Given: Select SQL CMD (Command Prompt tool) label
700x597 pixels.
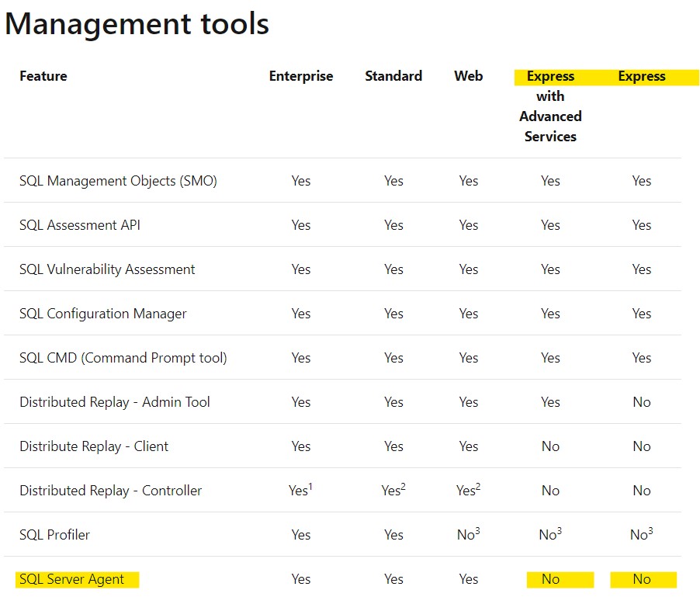Looking at the screenshot, I should tap(123, 358).
